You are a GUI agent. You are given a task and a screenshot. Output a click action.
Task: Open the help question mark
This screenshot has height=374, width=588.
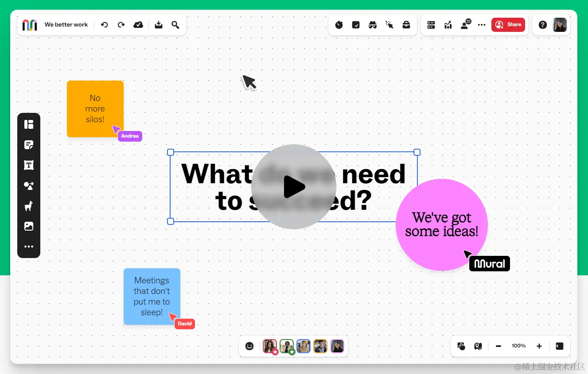point(543,25)
